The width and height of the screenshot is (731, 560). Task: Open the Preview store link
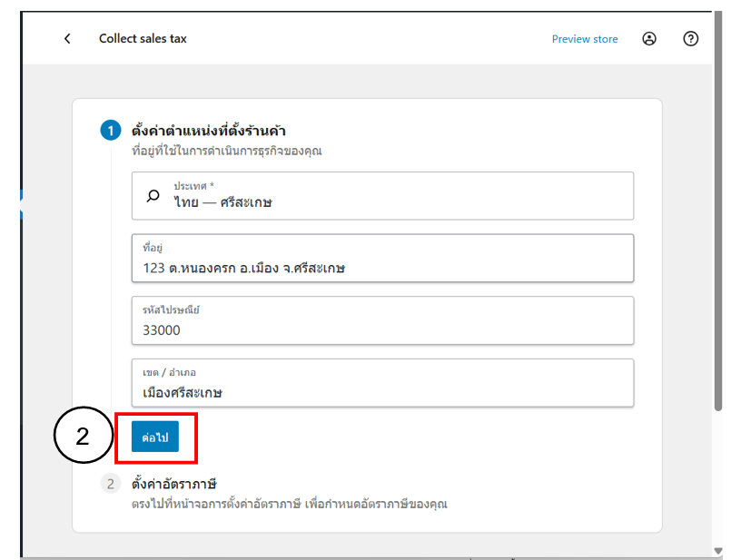tap(585, 39)
